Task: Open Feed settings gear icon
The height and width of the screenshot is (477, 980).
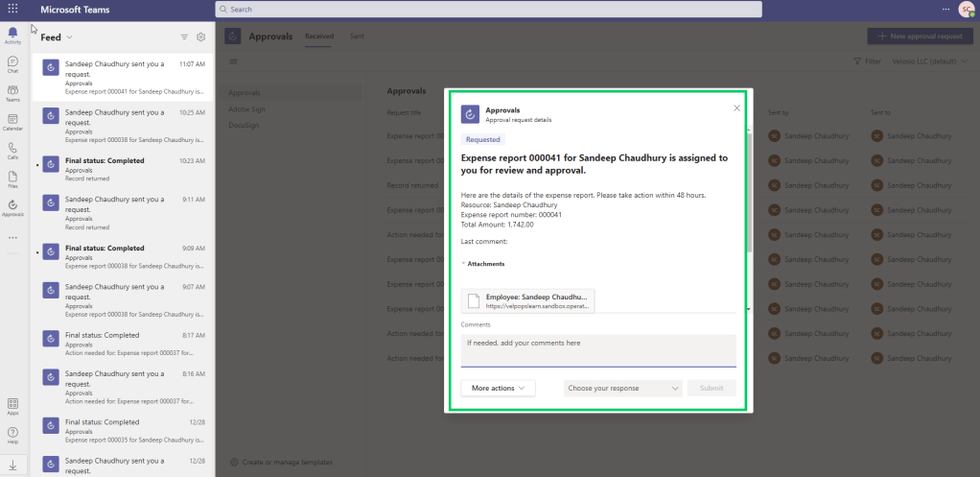Action: click(x=201, y=37)
